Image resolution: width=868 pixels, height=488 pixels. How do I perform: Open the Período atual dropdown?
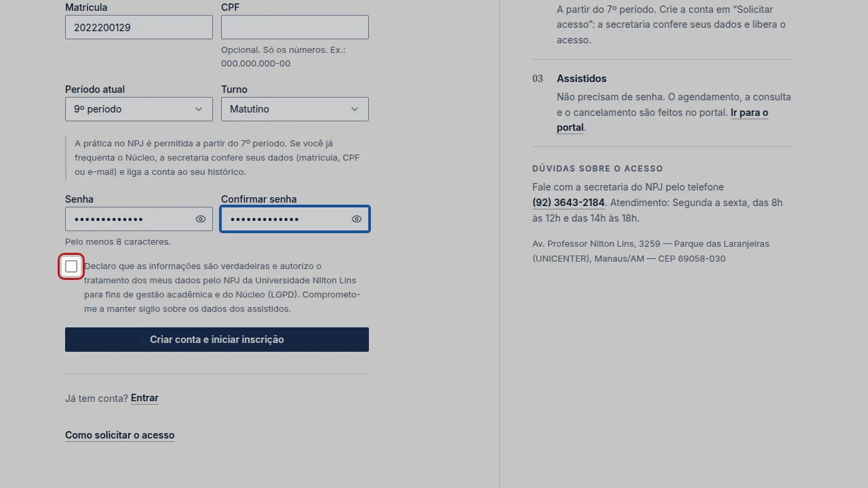pos(139,109)
